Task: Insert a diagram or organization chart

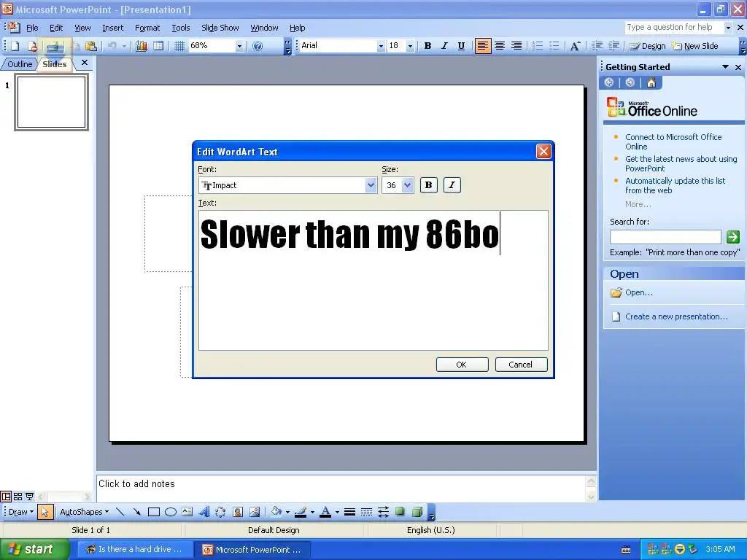Action: point(220,512)
